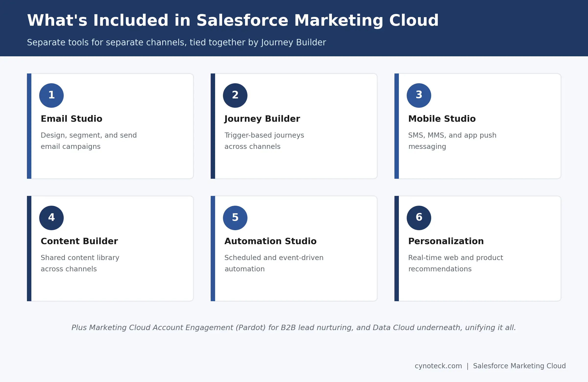Click the number 1 circle badge
Viewport: 588px width, 382px height.
51,95
